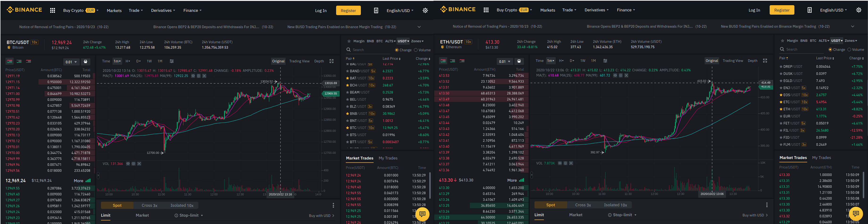Click the print icon beside 0.01 in BTC/USDT order book
Viewport: 868px width, 224px height.
click(86, 62)
